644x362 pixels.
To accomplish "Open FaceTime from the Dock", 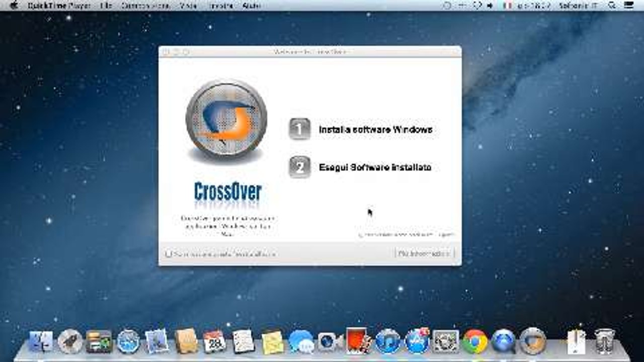I will point(330,342).
